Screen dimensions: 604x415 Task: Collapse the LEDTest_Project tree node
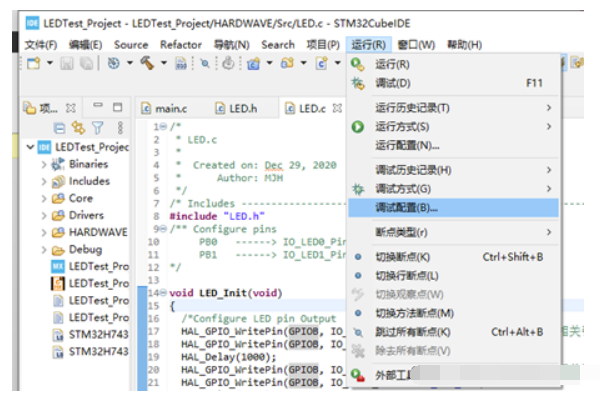30,147
